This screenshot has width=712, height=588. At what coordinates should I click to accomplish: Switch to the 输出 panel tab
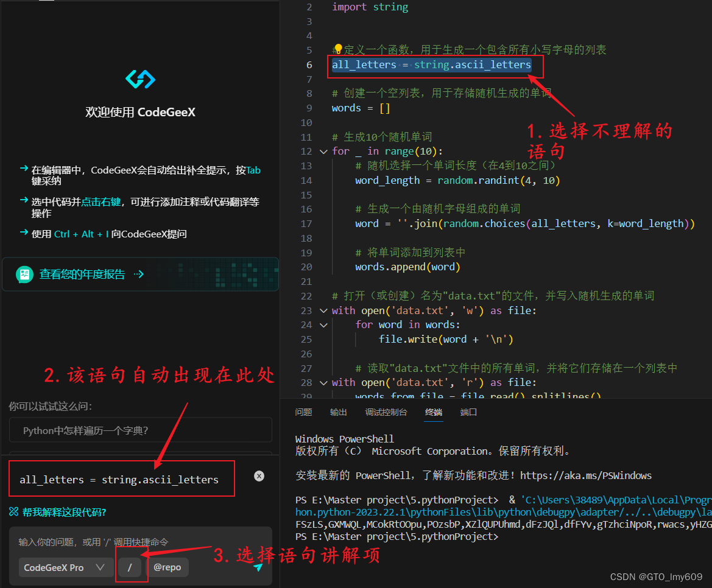pyautogui.click(x=338, y=412)
